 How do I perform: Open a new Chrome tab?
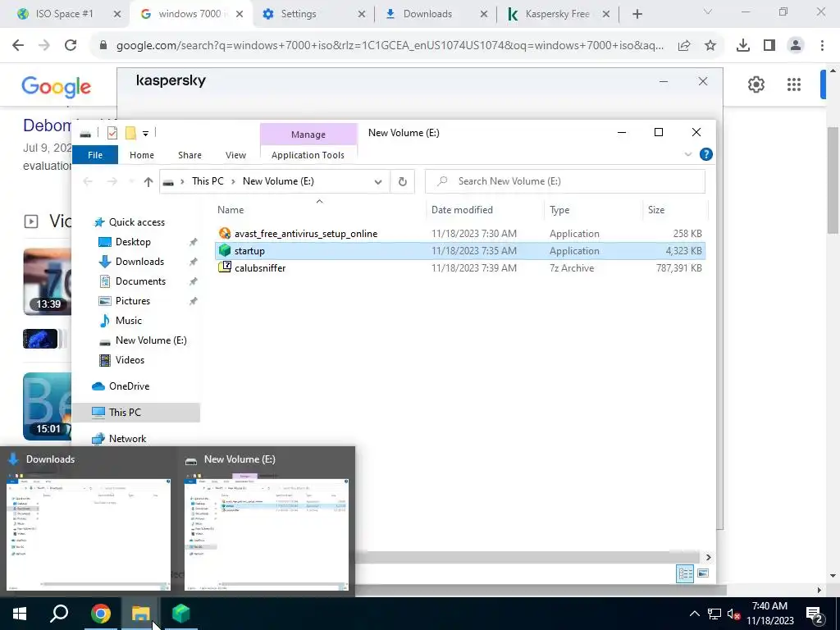click(x=637, y=14)
